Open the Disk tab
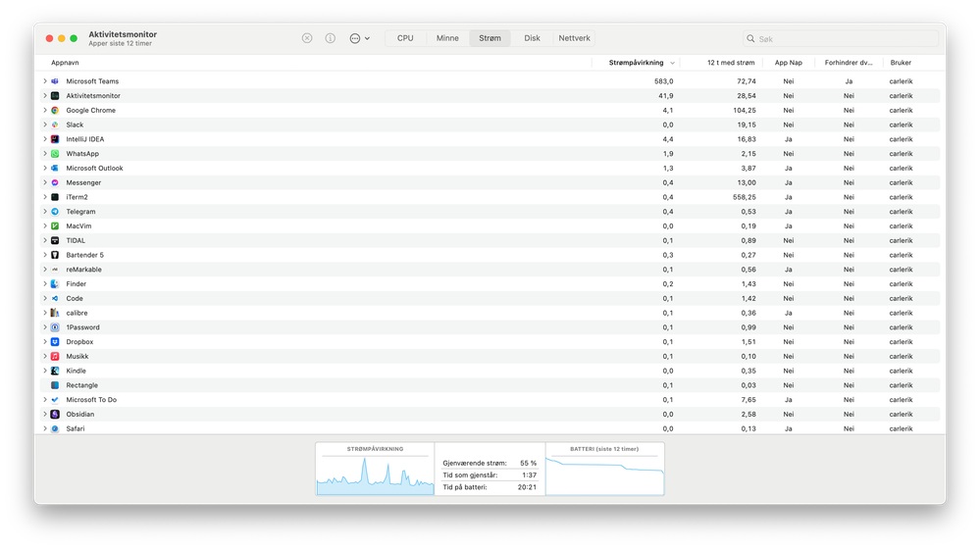980x549 pixels. [x=532, y=38]
